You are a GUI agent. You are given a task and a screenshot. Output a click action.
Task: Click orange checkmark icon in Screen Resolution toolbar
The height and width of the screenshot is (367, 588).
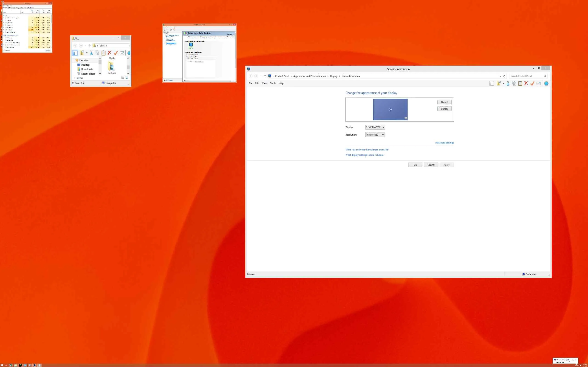532,83
